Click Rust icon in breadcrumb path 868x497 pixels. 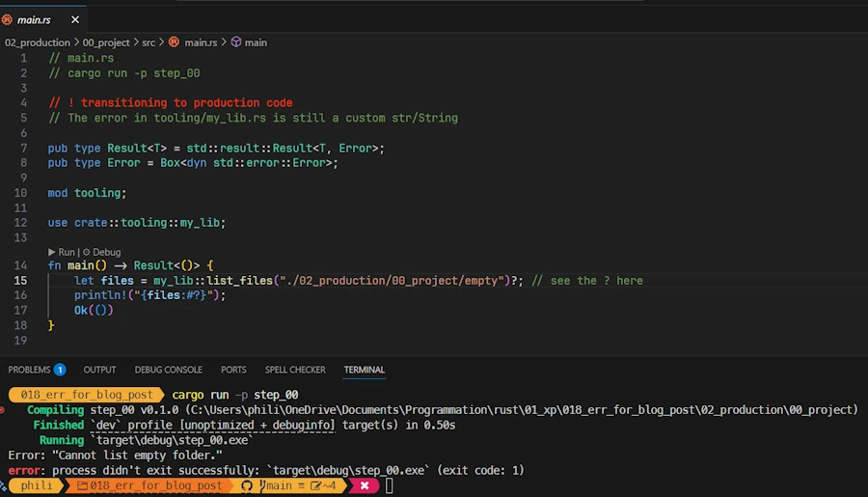tap(174, 42)
